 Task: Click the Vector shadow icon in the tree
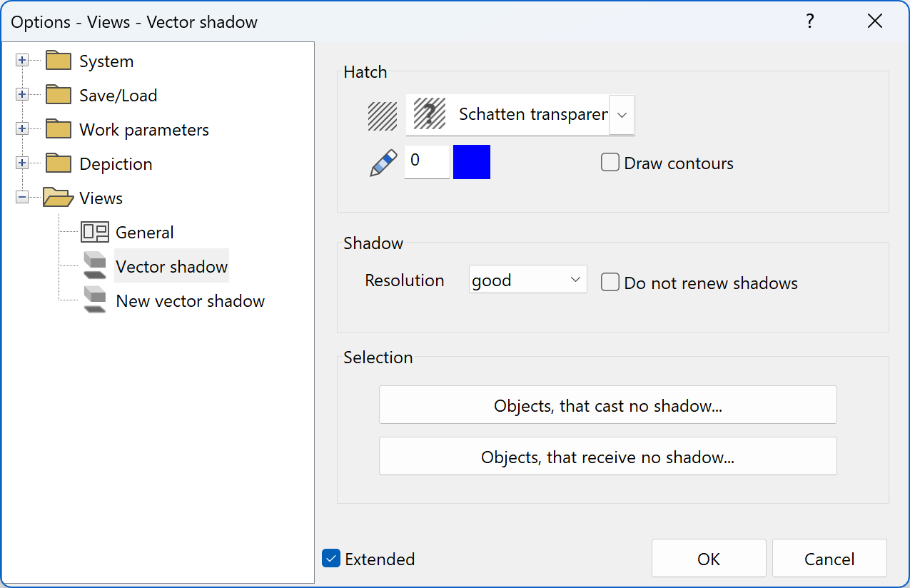pyautogui.click(x=94, y=266)
